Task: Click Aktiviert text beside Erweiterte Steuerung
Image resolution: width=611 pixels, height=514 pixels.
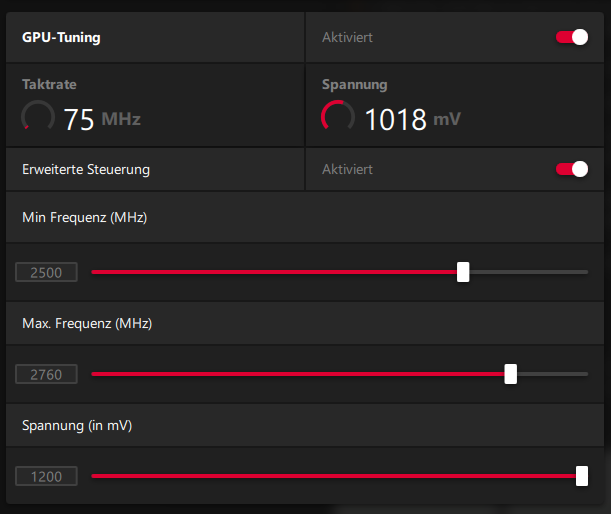Action: point(347,169)
